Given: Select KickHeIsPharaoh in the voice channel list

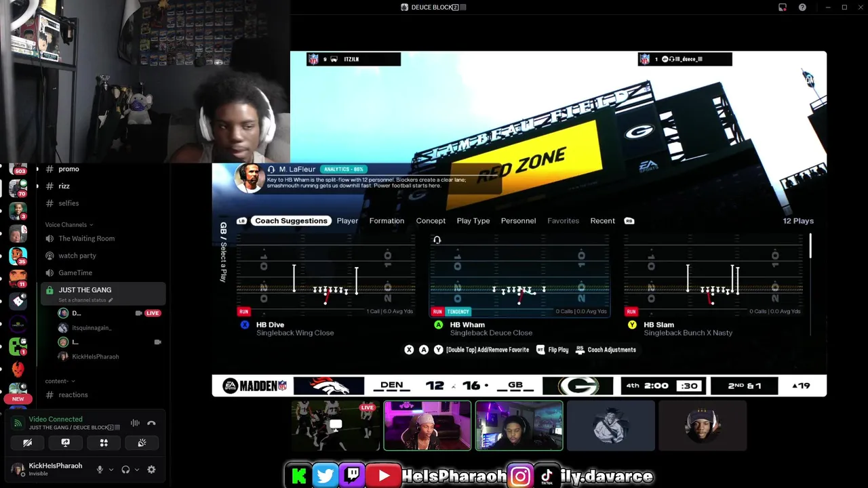Looking at the screenshot, I should [96, 357].
